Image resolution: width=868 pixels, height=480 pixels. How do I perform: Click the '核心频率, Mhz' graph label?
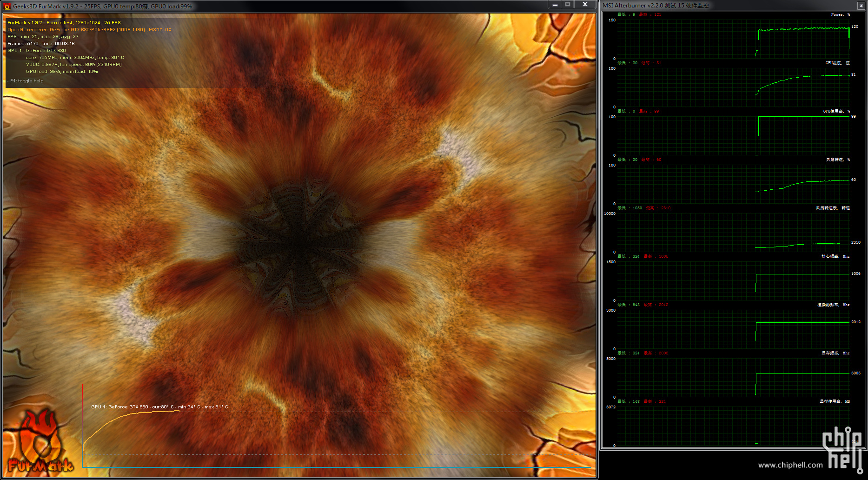(835, 256)
